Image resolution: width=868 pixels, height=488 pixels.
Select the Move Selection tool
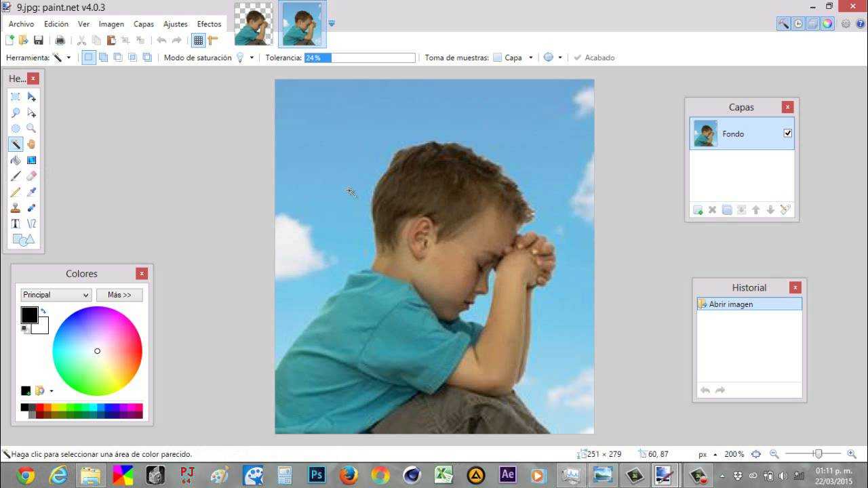pos(31,113)
